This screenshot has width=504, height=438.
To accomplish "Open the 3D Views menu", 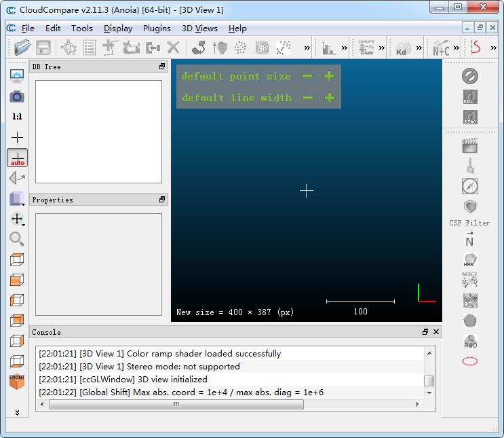I will point(199,29).
